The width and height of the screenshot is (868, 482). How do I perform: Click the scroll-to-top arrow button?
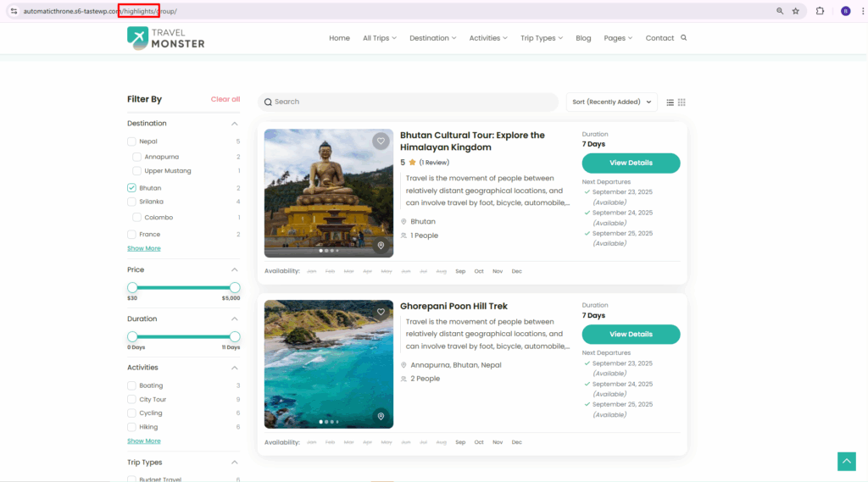[846, 461]
